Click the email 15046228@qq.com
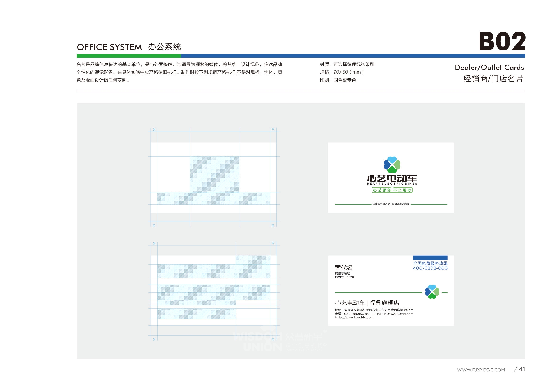The height and width of the screenshot is (392, 560). coord(398,314)
